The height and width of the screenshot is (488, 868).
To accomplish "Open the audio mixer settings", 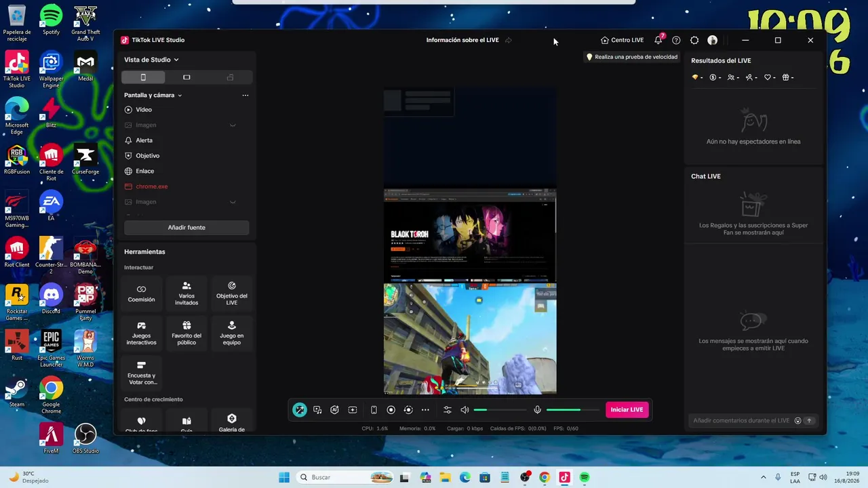I will pyautogui.click(x=448, y=409).
